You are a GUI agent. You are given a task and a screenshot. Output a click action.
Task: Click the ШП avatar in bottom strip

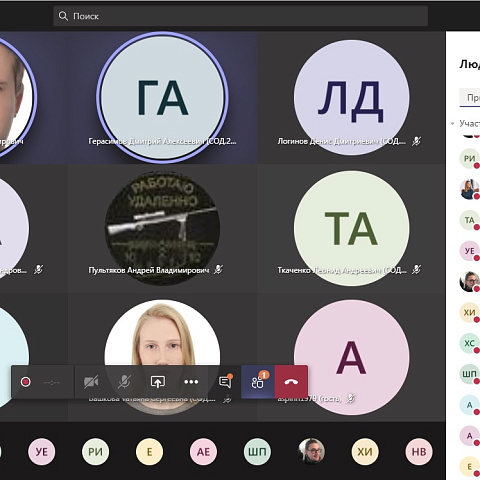click(x=257, y=452)
